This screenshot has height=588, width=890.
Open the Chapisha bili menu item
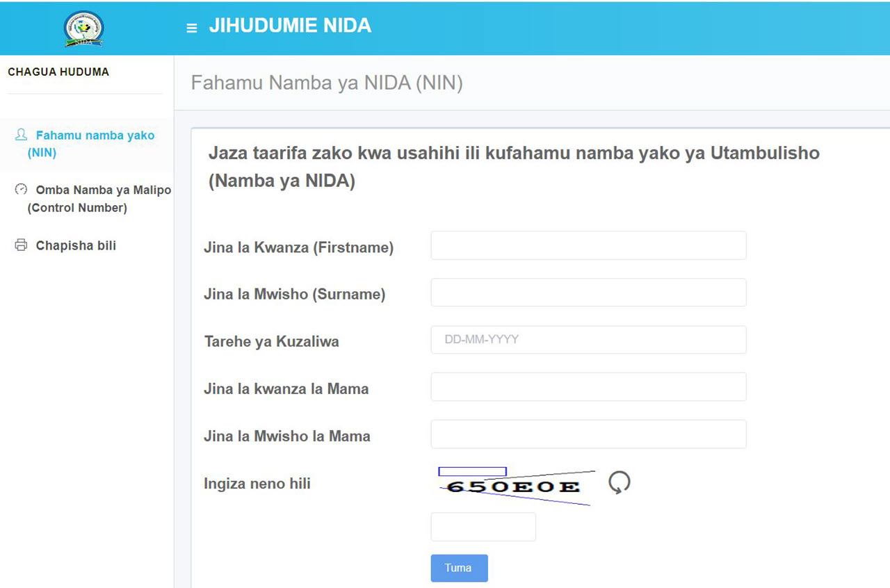click(76, 246)
